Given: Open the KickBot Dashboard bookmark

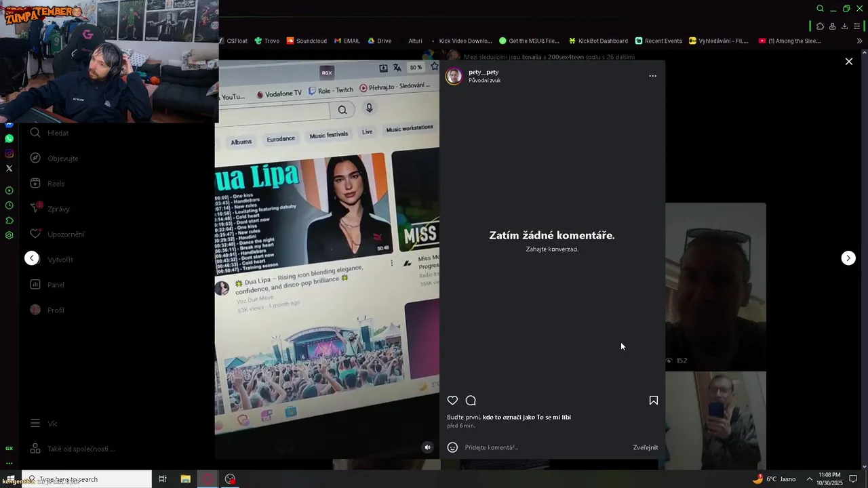Looking at the screenshot, I should [x=598, y=41].
